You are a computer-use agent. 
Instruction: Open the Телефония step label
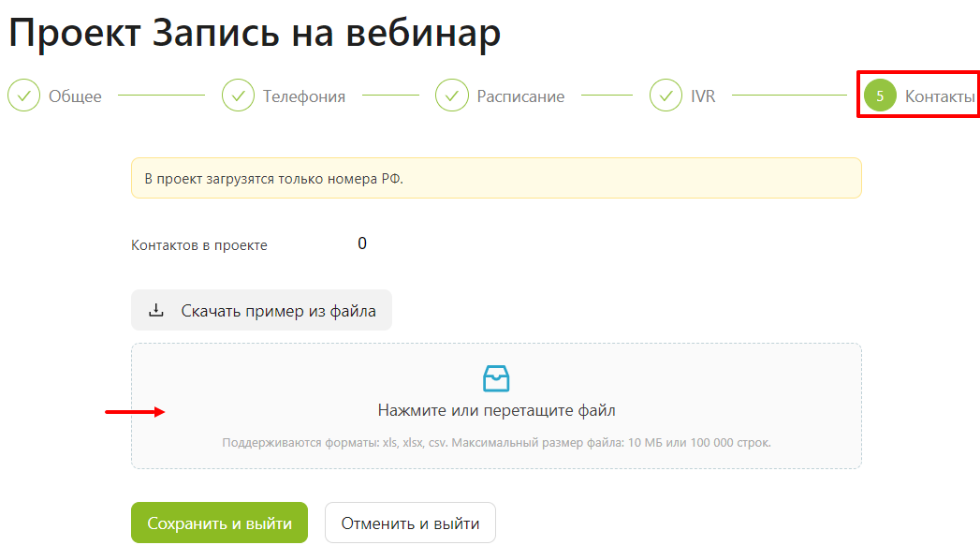coord(303,96)
